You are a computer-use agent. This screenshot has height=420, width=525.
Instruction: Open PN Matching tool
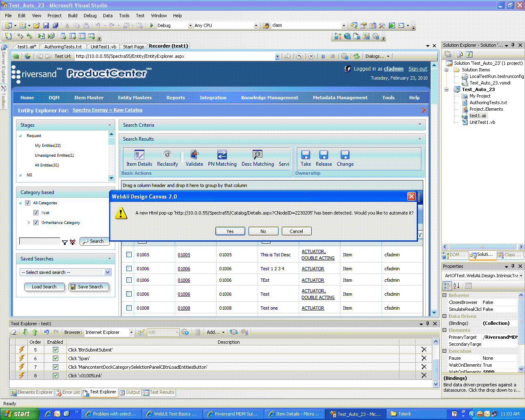click(x=222, y=155)
